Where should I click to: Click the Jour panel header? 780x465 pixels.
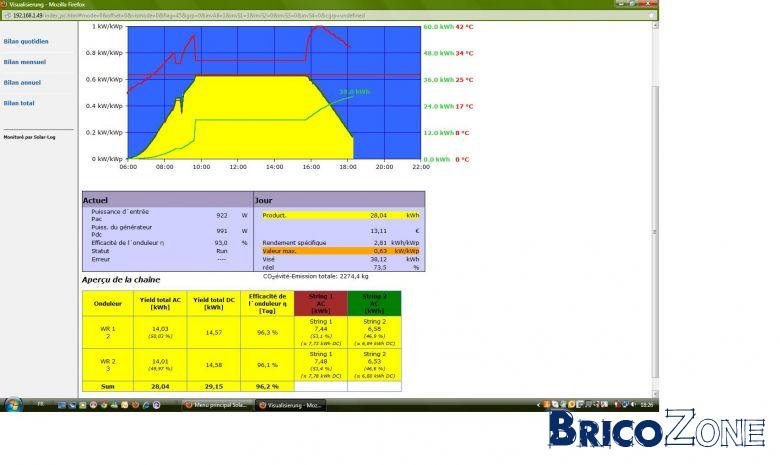(339, 200)
